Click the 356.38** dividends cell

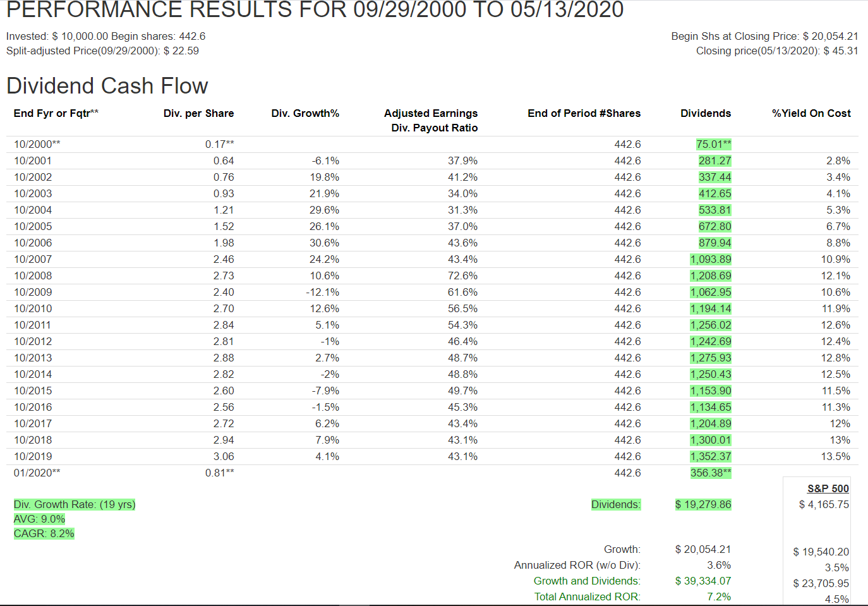click(x=711, y=473)
